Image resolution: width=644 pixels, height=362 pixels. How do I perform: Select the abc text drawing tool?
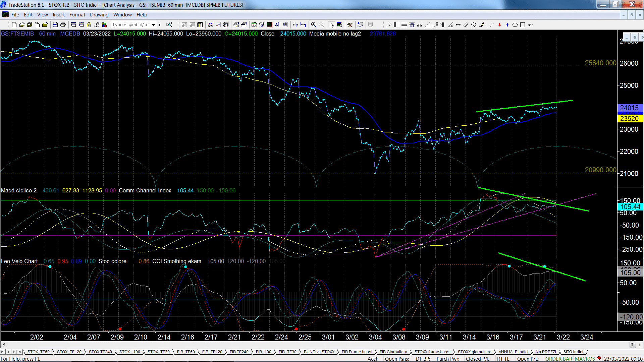[530, 25]
